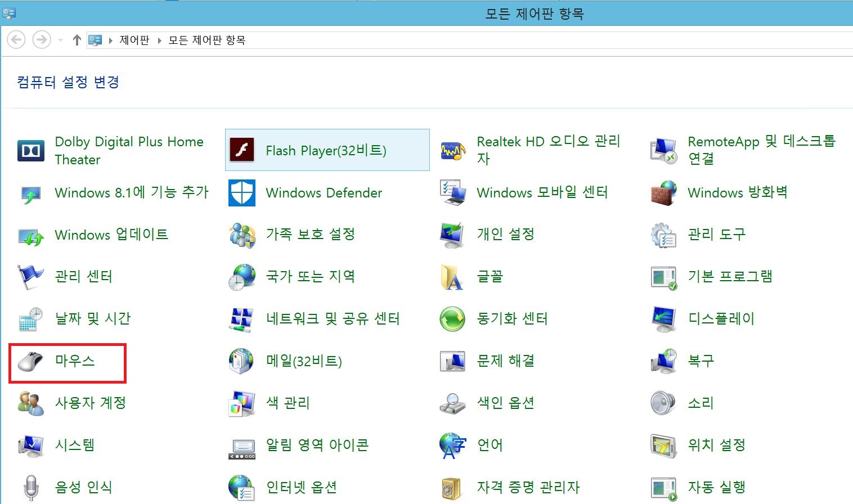Click the 네트워크 및 공유 센터 icon
Viewport: 853px width, 504px height.
coord(242,319)
